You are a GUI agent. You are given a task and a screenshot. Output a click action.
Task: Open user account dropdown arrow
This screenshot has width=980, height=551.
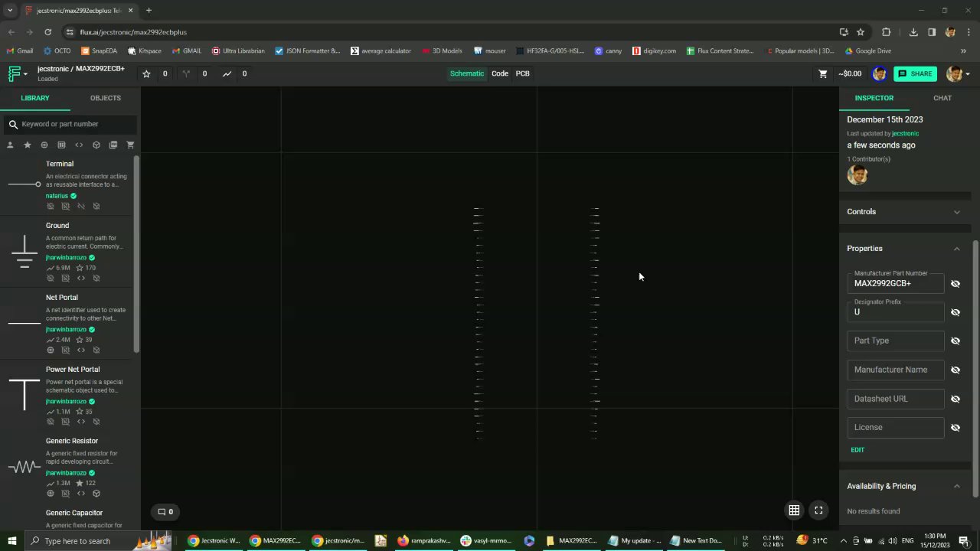click(x=968, y=74)
